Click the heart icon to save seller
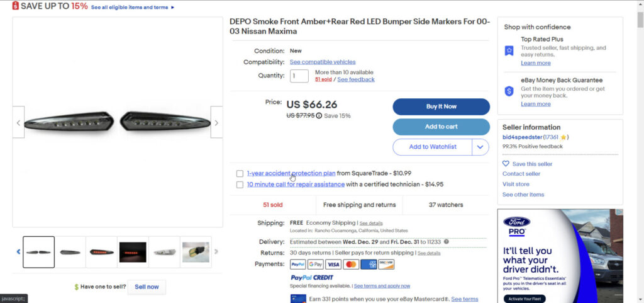This screenshot has height=303, width=644. pyautogui.click(x=506, y=164)
